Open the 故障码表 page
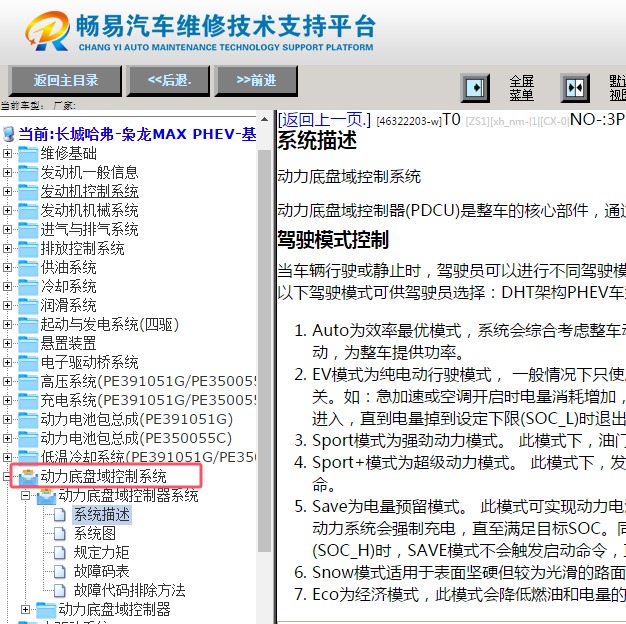Screen dimensions: 626x624 pyautogui.click(x=101, y=572)
